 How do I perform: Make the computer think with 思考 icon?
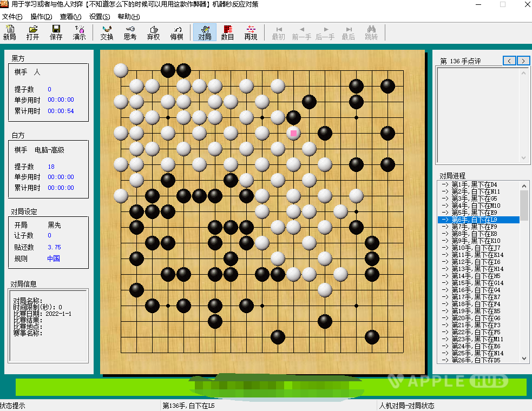pyautogui.click(x=129, y=34)
